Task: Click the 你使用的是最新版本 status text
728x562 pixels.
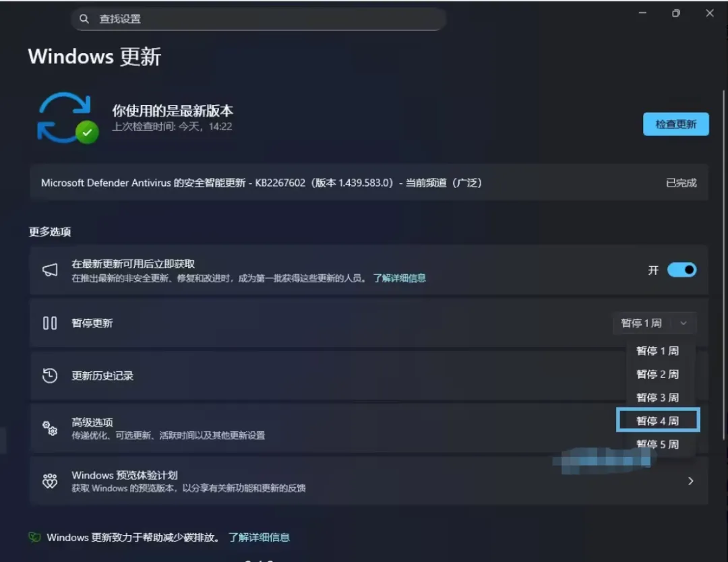Action: (x=173, y=111)
